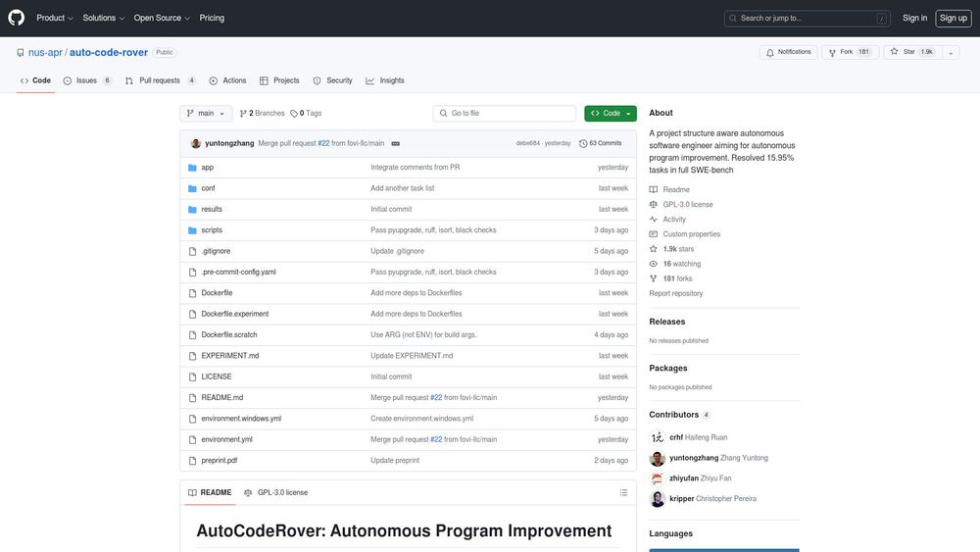Open the green Code dropdown button

tap(610, 113)
